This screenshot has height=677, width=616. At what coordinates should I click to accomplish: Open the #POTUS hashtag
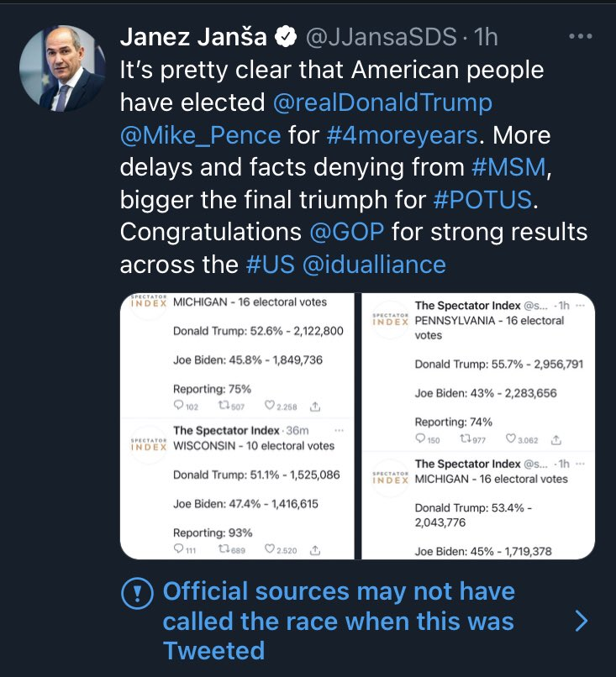click(x=482, y=199)
